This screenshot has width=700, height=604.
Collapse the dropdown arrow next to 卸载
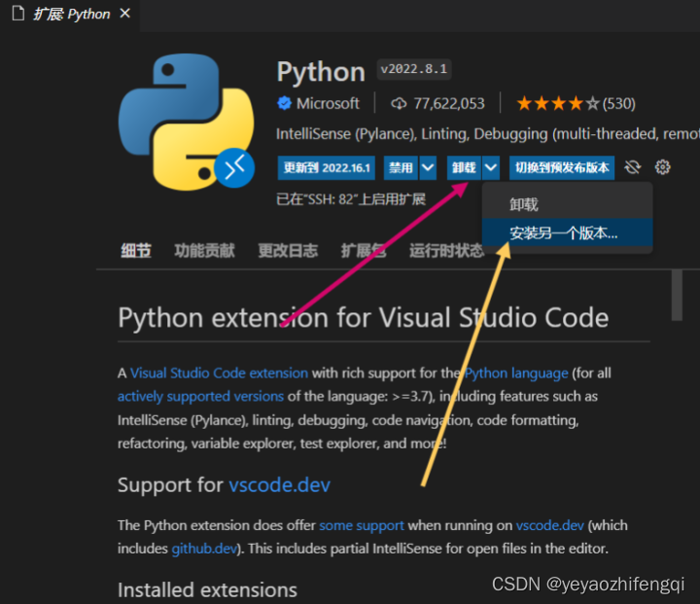pos(491,168)
